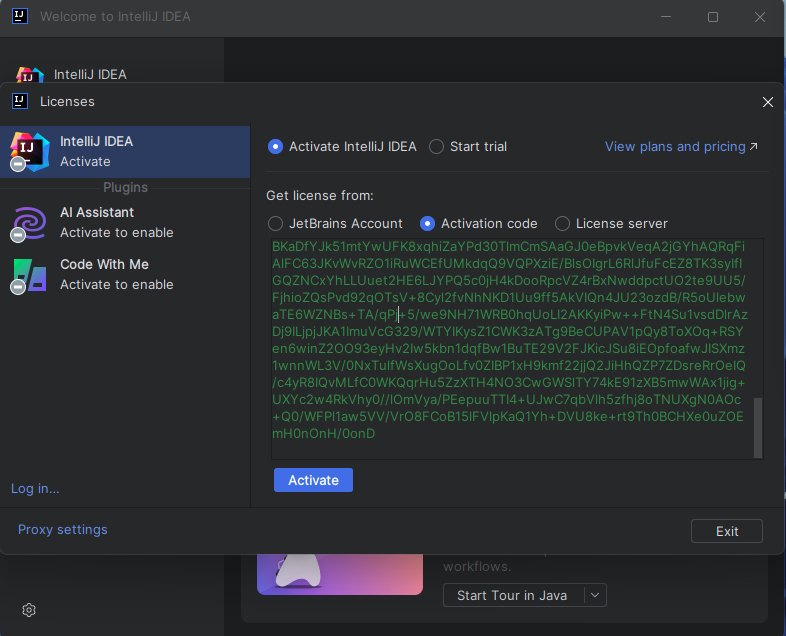Viewport: 786px width, 636px height.
Task: Select the Start trial radio option
Action: tap(437, 147)
